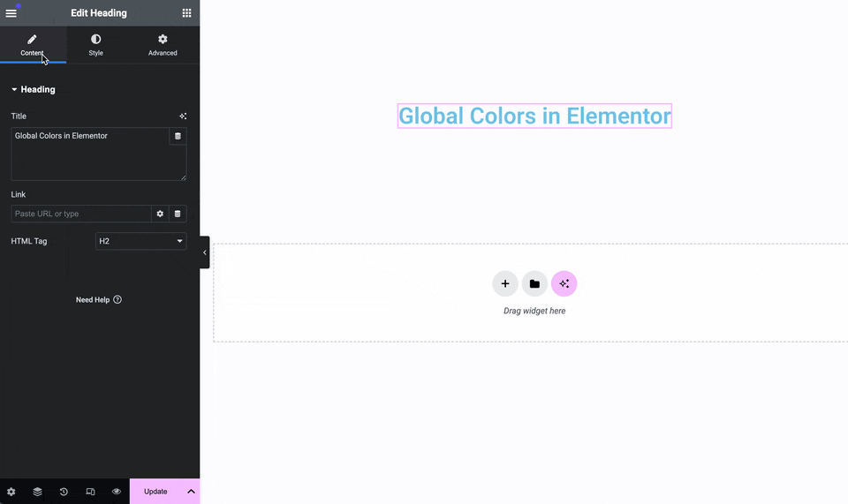Collapse the Heading section

[x=33, y=89]
